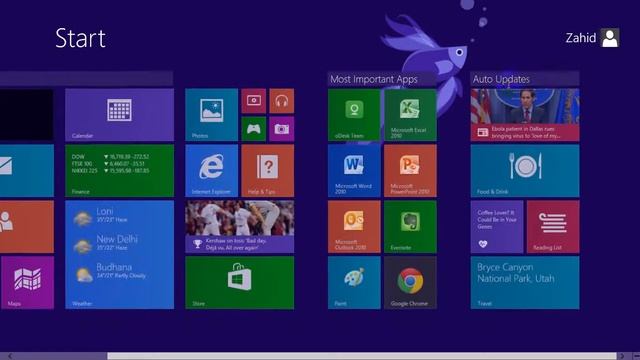Click the FTSE 100 stock row
The image size is (640, 360).
click(109, 164)
